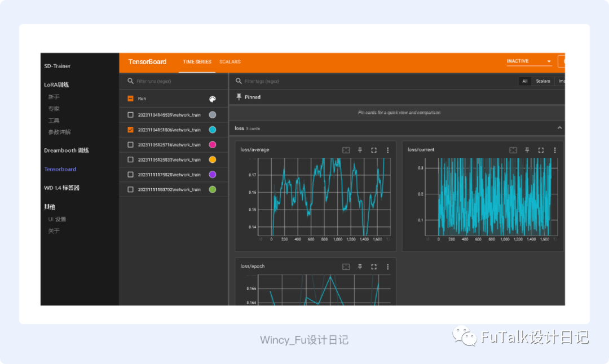Open the 新手 beginner page
609x364 pixels.
coord(54,97)
